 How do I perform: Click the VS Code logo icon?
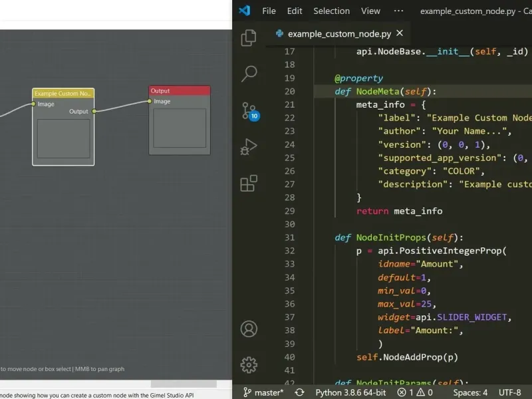244,11
